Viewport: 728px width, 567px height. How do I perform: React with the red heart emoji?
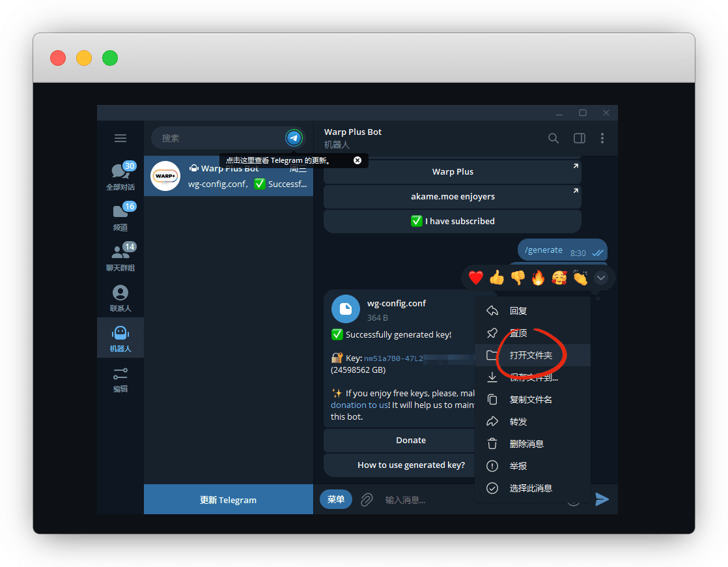[476, 278]
